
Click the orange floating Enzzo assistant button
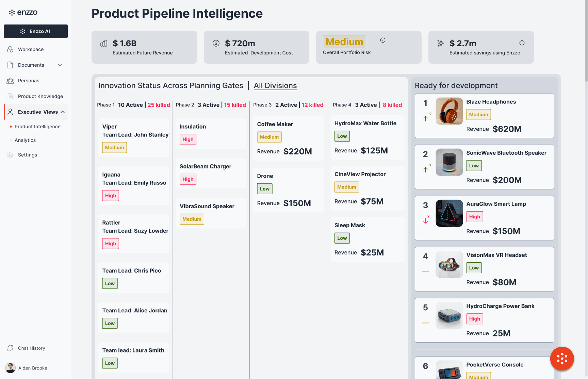coord(562,358)
